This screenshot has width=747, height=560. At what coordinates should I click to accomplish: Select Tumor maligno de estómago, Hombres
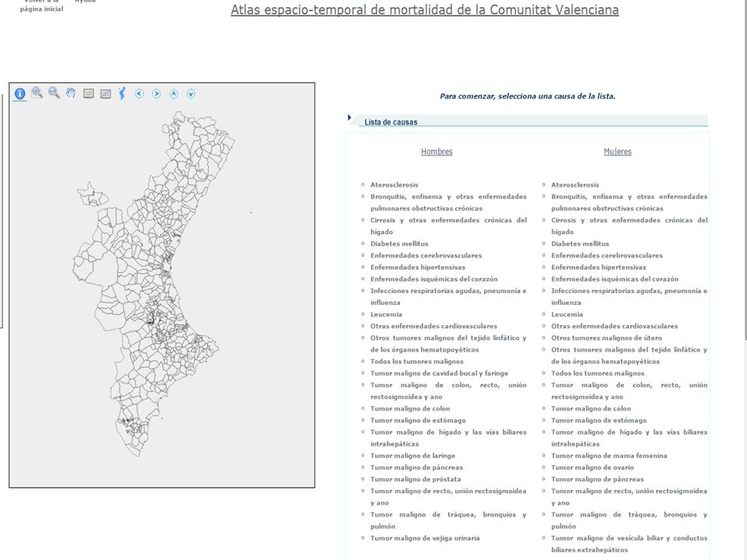coord(418,421)
